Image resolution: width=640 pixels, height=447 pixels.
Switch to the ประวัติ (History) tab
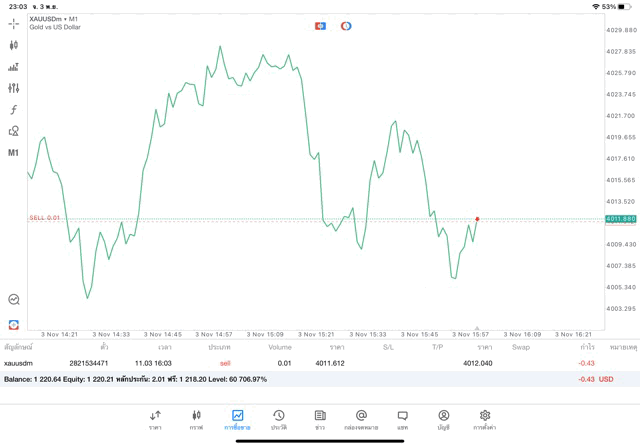pos(279,419)
